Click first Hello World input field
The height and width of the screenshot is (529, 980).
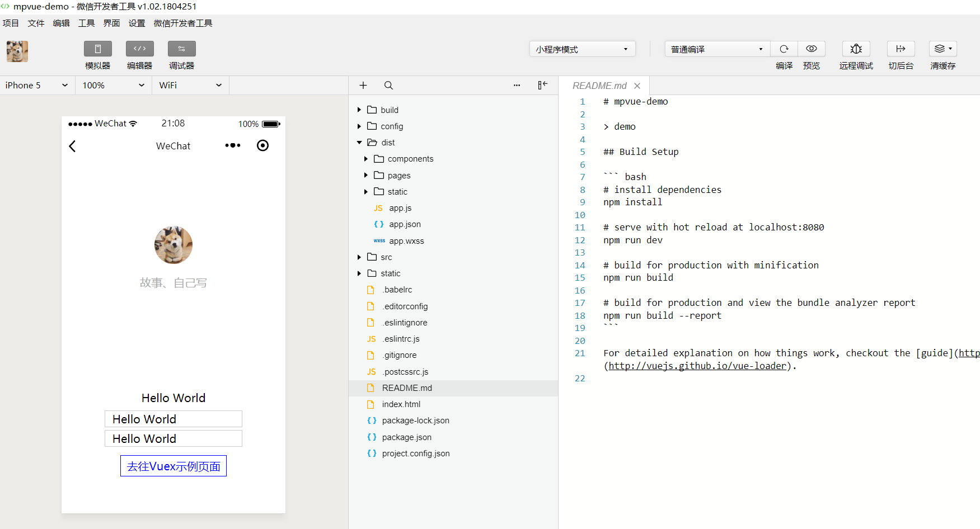174,419
